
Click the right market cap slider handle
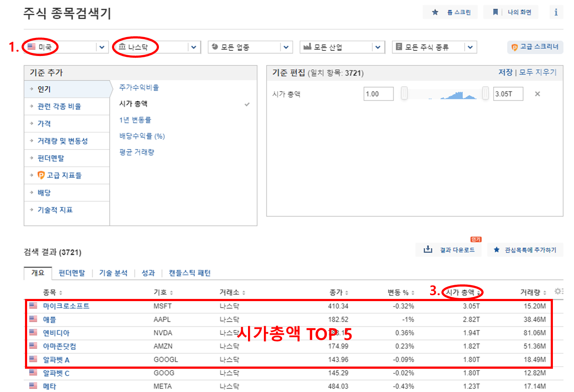tap(485, 93)
